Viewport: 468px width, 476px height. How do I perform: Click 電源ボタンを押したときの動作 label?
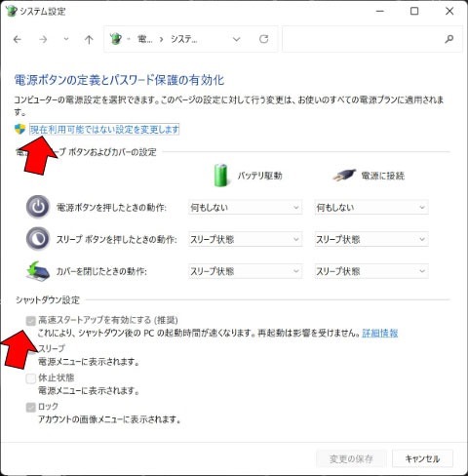click(x=111, y=207)
